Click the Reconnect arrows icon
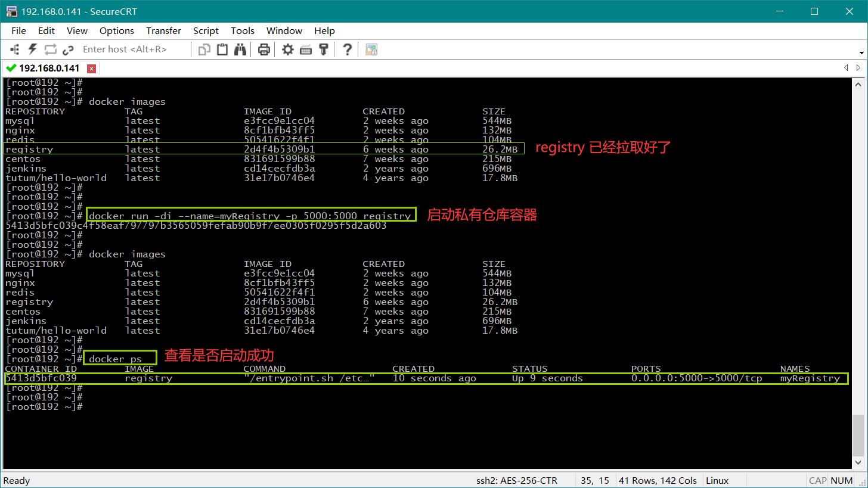The width and height of the screenshot is (868, 488). pos(50,49)
